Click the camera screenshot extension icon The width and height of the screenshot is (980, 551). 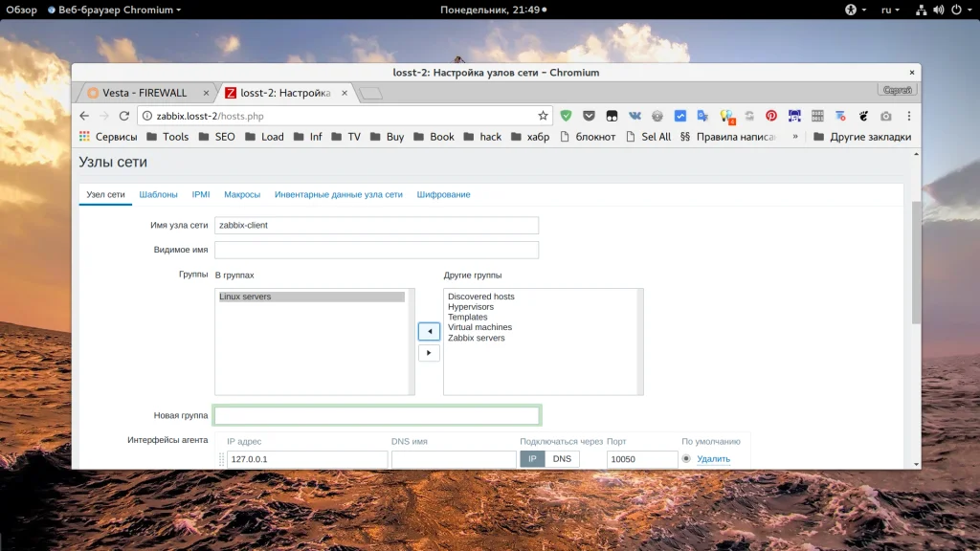tap(885, 116)
